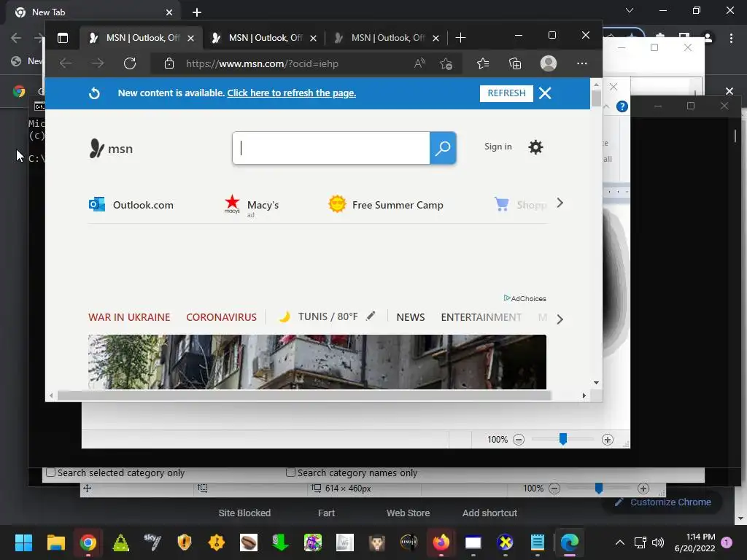747x560 pixels.
Task: Open Edge Favorites list icon
Action: tap(483, 63)
